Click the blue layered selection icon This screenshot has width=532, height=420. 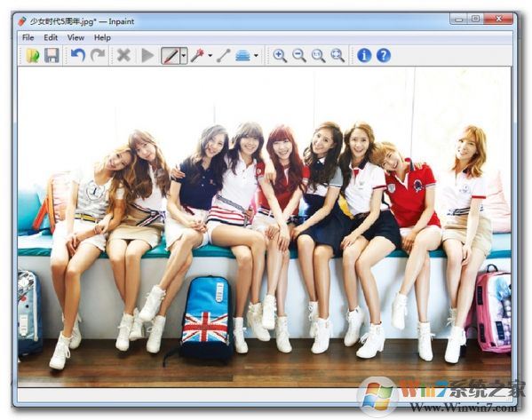tap(242, 55)
